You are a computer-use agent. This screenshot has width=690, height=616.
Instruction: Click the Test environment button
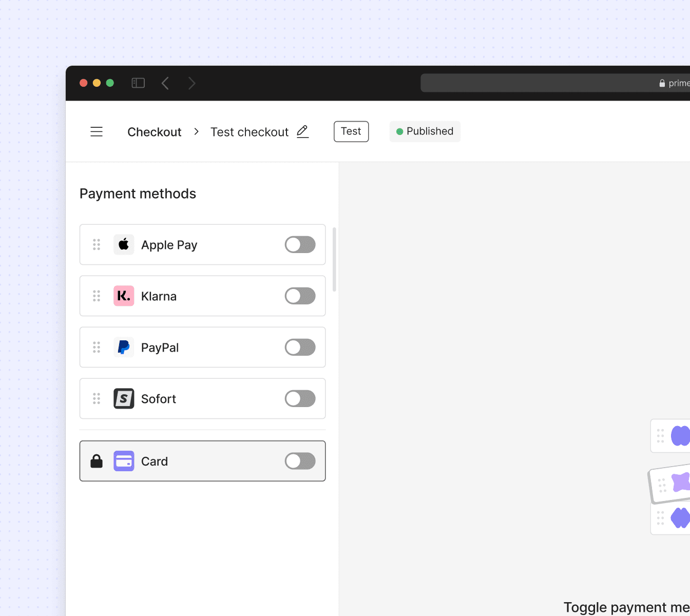(x=351, y=131)
